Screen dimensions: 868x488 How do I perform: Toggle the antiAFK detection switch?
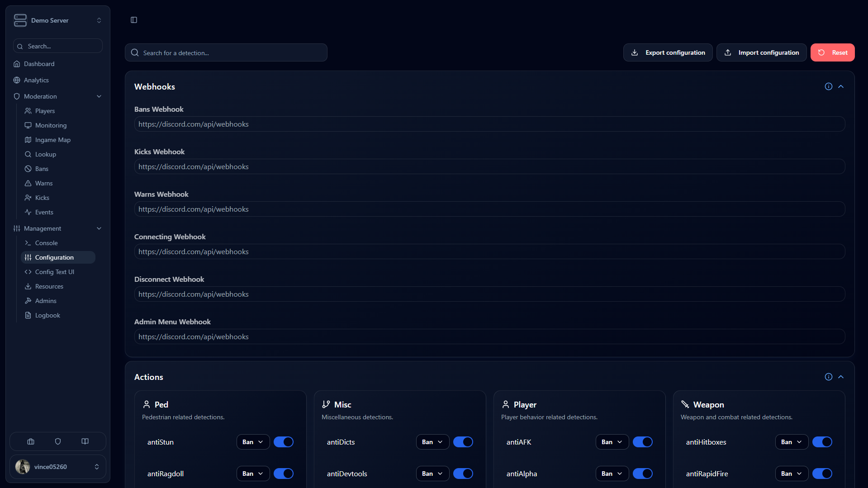click(x=643, y=442)
